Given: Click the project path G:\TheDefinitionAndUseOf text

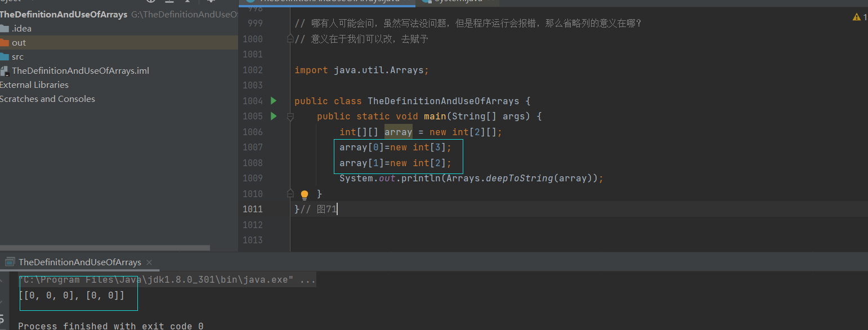Looking at the screenshot, I should [x=185, y=15].
